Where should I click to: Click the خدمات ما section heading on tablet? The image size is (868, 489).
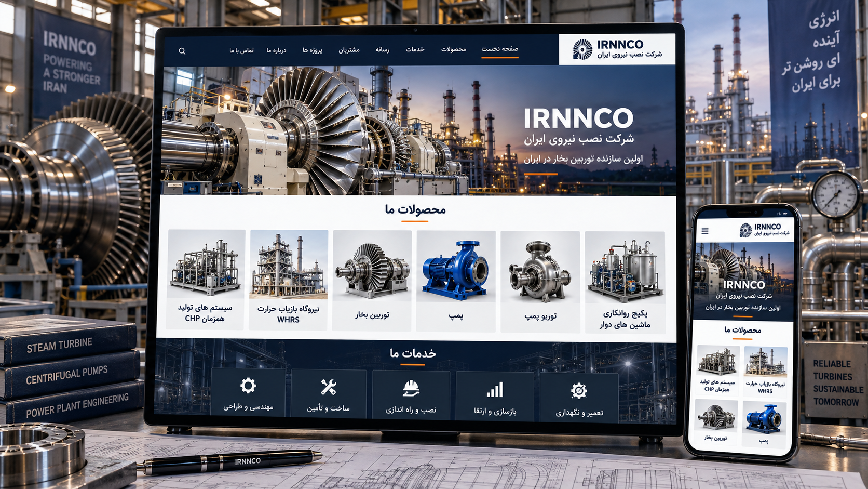[x=413, y=353]
